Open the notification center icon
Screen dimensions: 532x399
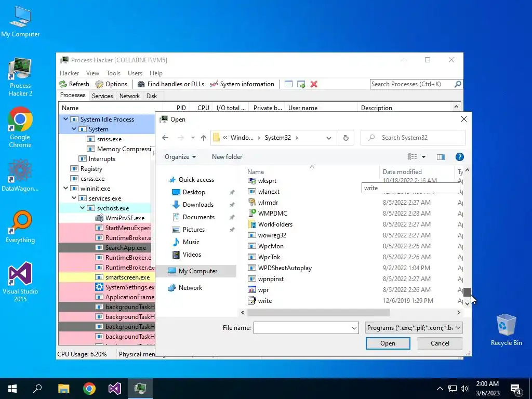[x=516, y=389]
